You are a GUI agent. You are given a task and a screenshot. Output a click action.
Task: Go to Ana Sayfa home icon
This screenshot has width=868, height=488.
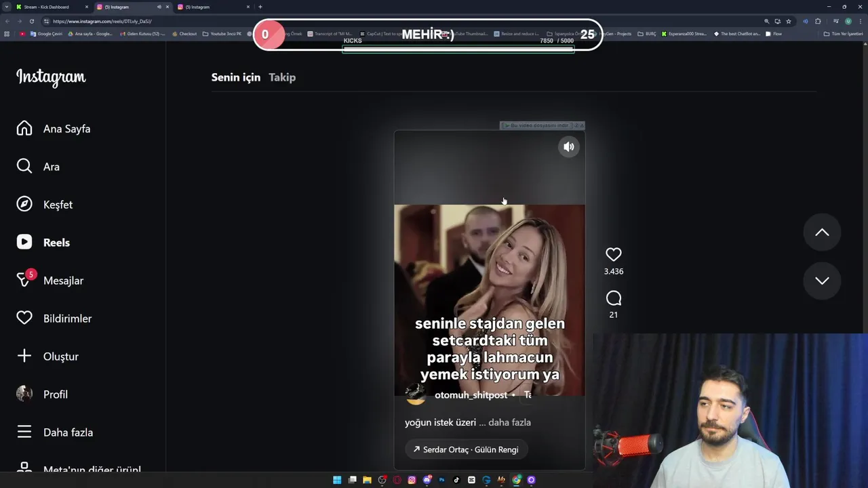click(24, 128)
